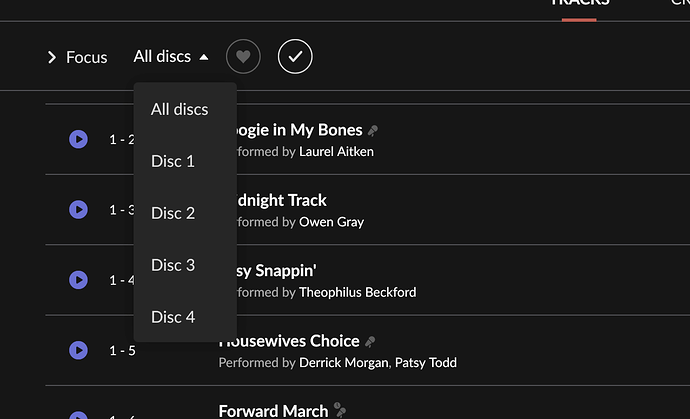Choose Disc 2 from the list
This screenshot has width=690, height=419.
pyautogui.click(x=173, y=213)
